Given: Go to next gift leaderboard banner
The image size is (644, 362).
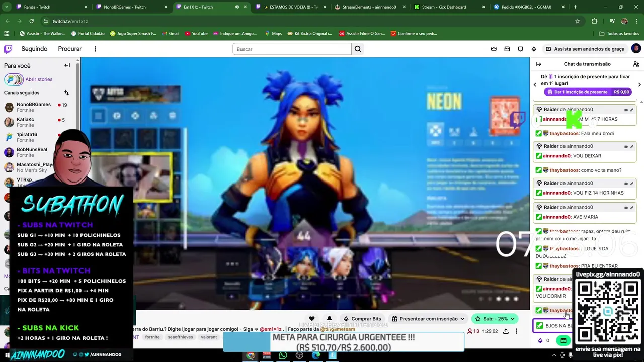Looking at the screenshot, I should point(639,84).
